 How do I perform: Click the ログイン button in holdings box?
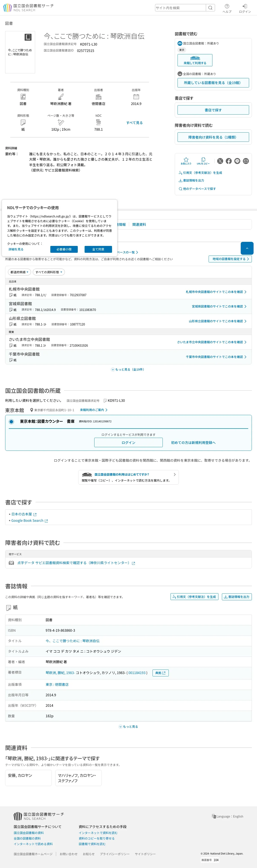(x=128, y=443)
